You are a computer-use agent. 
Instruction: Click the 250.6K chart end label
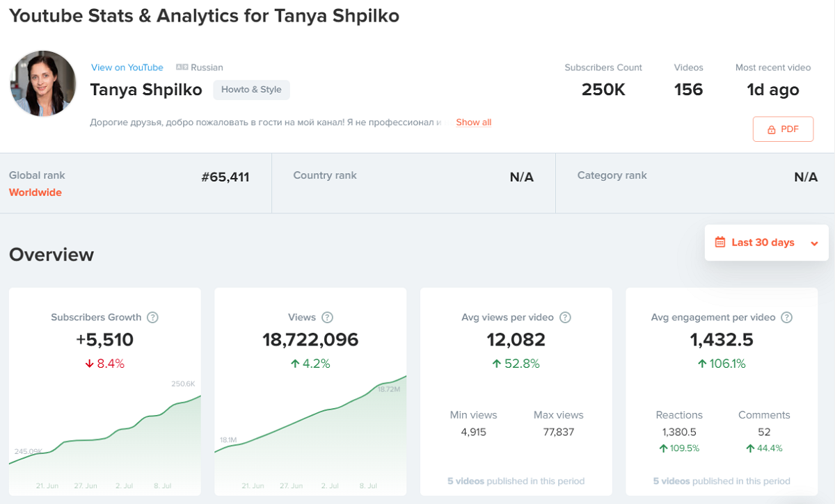pos(184,384)
